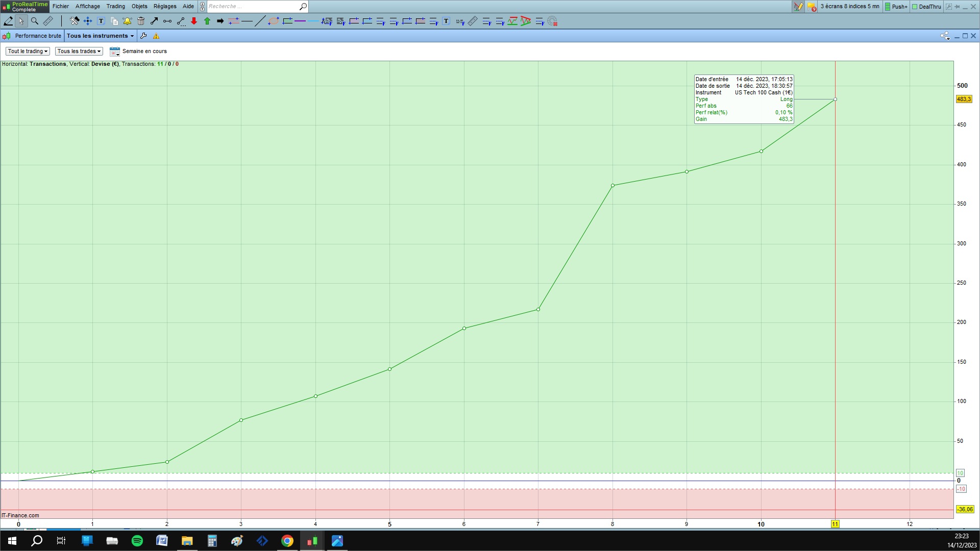Select the ellipse drawing tool
This screenshot has width=980, height=551.
(x=274, y=21)
